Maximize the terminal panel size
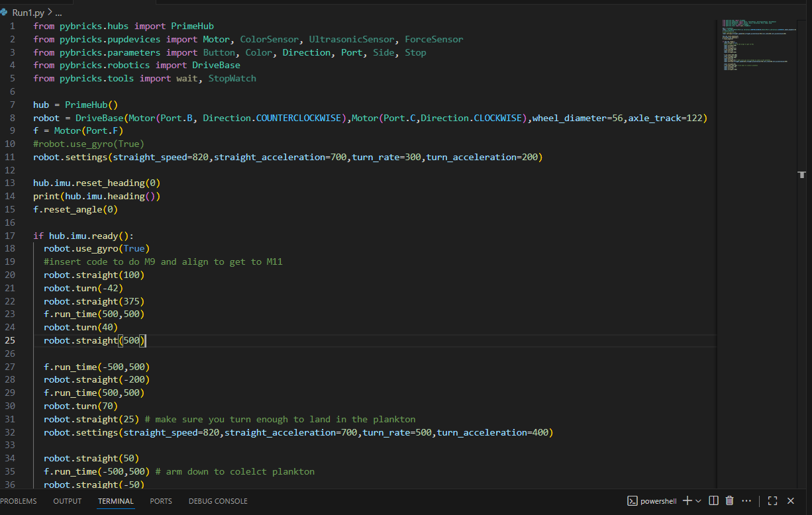The height and width of the screenshot is (515, 812). [x=772, y=501]
